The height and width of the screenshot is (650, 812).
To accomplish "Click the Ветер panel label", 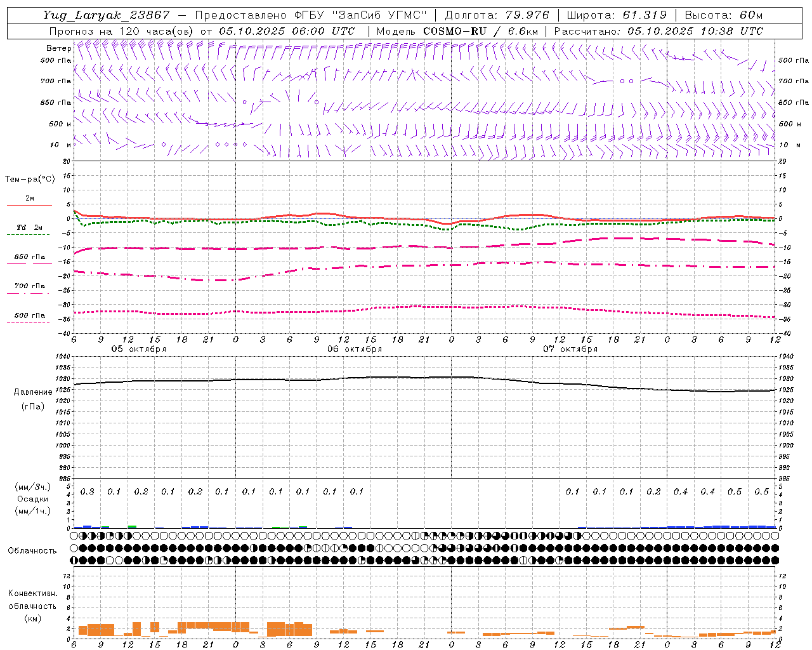I will point(58,48).
